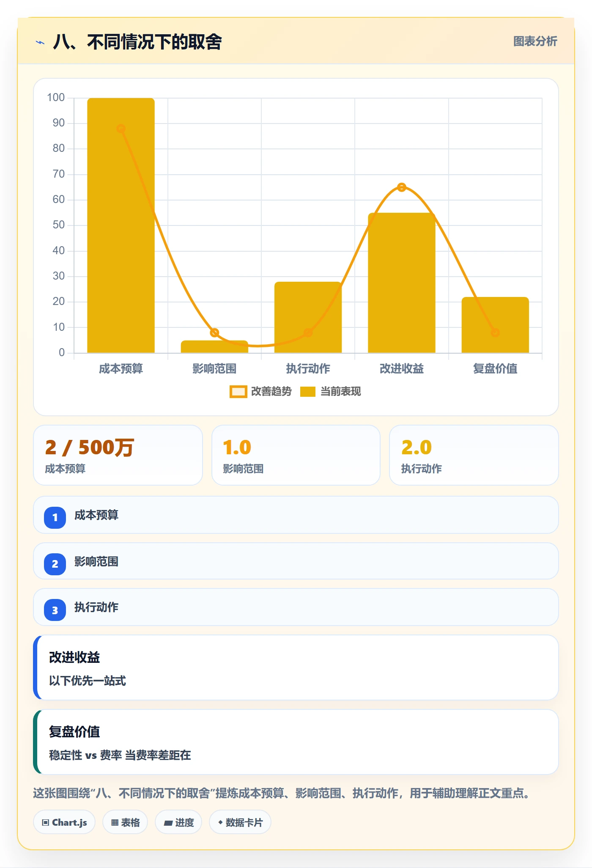The height and width of the screenshot is (868, 592).
Task: Click the 成本预算 bar in the chart
Action: coord(121,225)
